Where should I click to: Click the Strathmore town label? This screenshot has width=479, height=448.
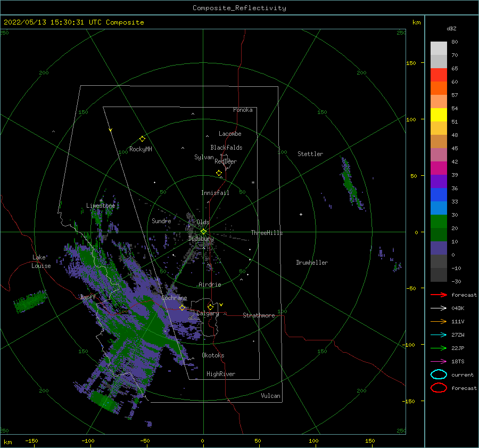point(259,315)
